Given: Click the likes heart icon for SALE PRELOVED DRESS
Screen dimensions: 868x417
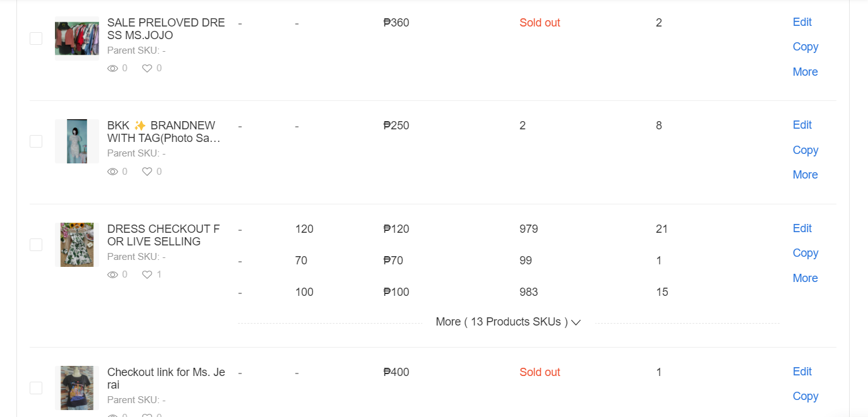Looking at the screenshot, I should pyautogui.click(x=147, y=68).
